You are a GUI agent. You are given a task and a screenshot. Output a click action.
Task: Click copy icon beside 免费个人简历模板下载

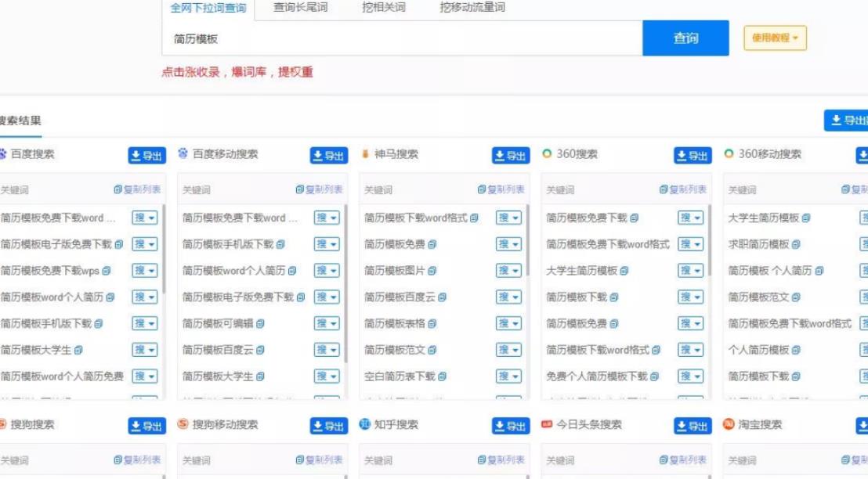[x=654, y=376]
